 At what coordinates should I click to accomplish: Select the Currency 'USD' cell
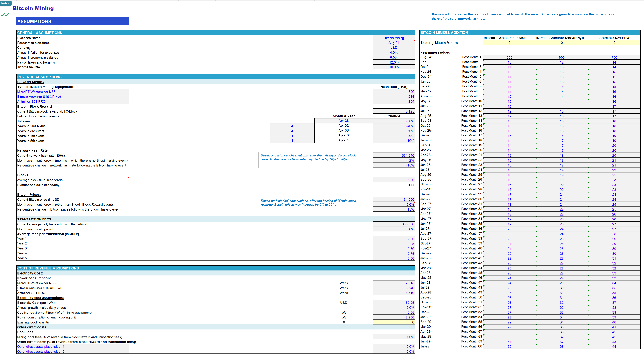click(x=394, y=47)
